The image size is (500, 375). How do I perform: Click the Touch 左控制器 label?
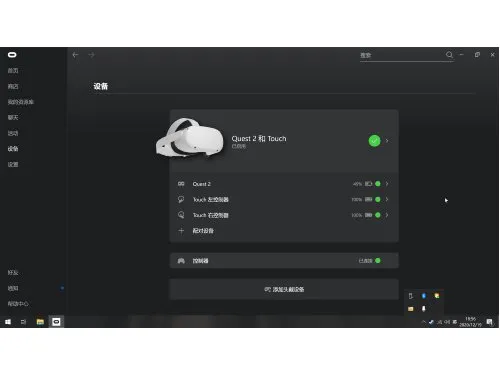tap(211, 200)
